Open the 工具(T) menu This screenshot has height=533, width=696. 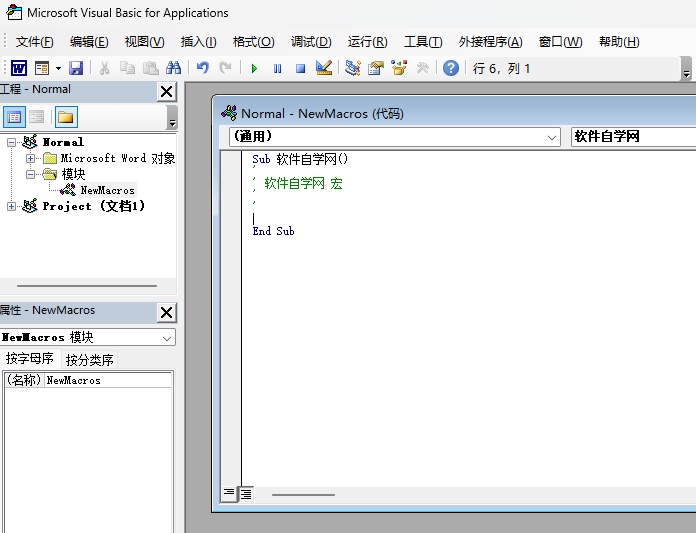coord(423,42)
